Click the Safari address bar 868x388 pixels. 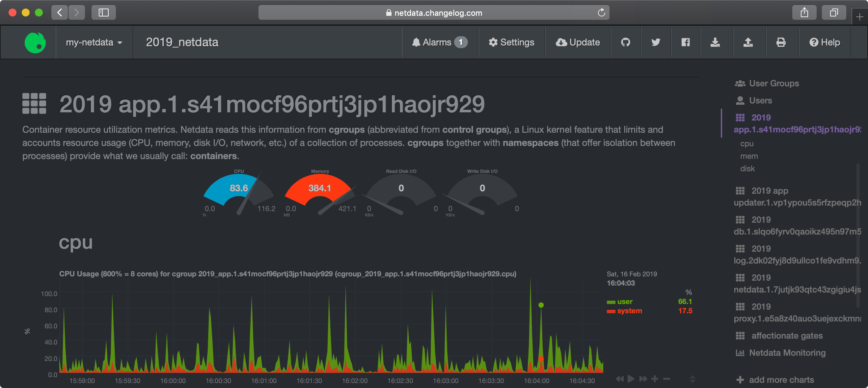[x=434, y=13]
